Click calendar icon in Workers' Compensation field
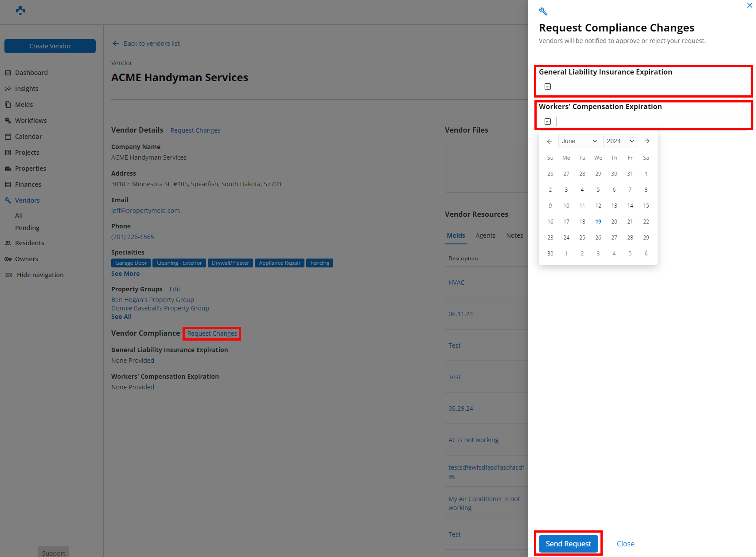This screenshot has width=756, height=557. (x=548, y=121)
